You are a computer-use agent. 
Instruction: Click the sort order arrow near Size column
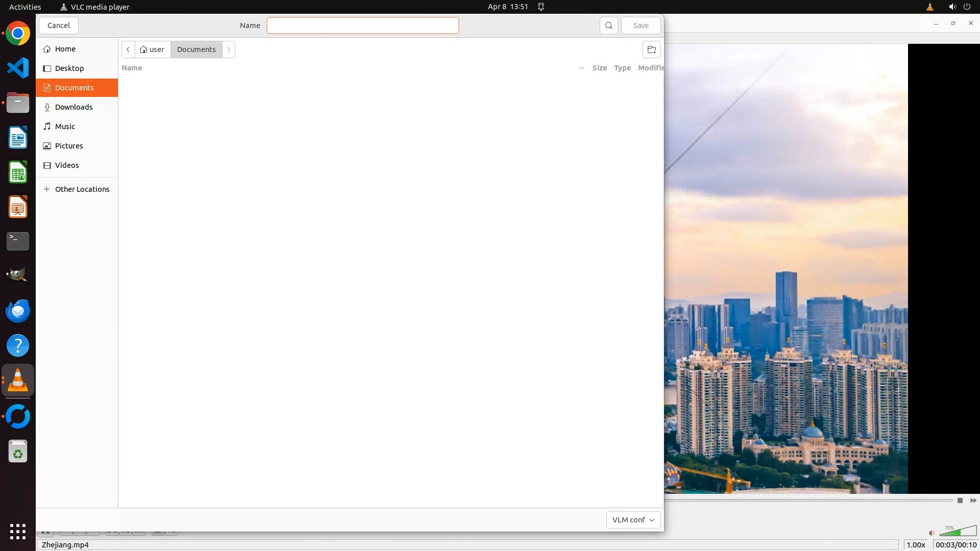[581, 68]
